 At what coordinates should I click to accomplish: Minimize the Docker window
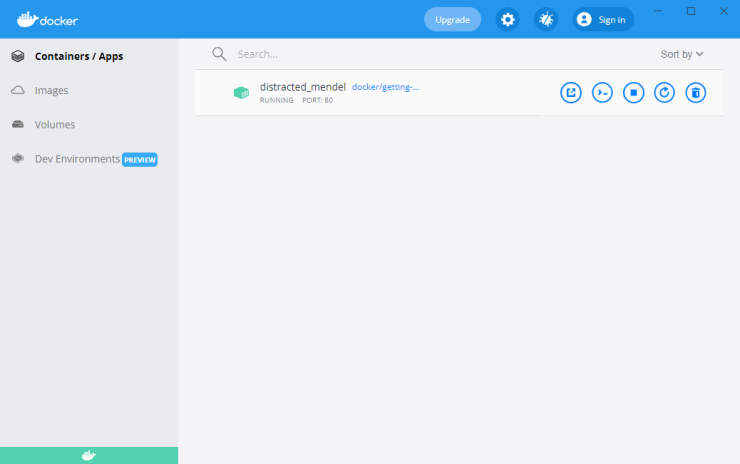(658, 11)
